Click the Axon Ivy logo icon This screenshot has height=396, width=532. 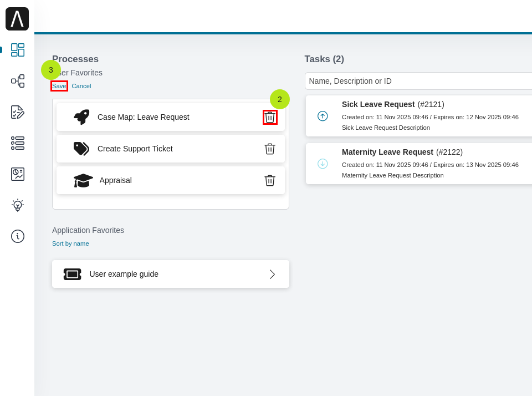pos(17,19)
